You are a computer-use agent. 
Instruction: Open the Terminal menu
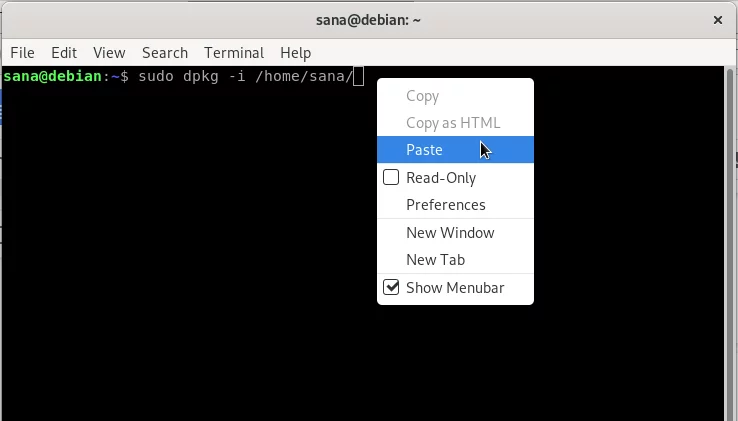(x=234, y=53)
